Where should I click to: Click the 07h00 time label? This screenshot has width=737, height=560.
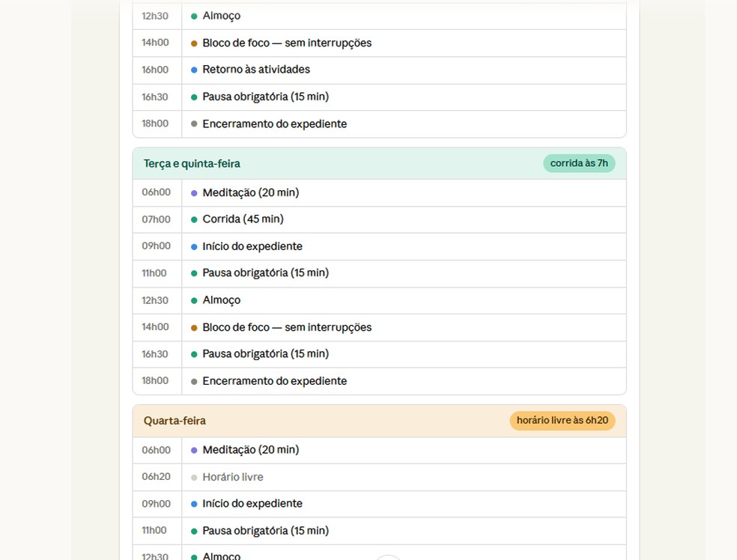click(156, 219)
